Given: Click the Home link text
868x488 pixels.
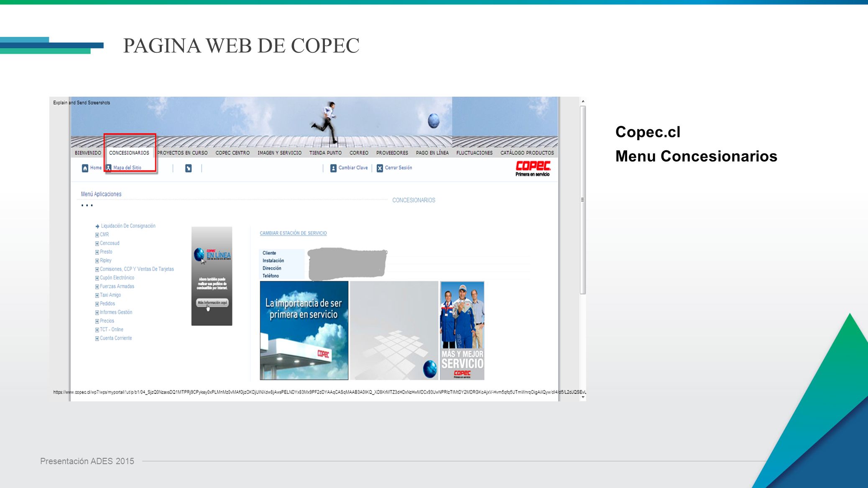Looking at the screenshot, I should pyautogui.click(x=96, y=168).
